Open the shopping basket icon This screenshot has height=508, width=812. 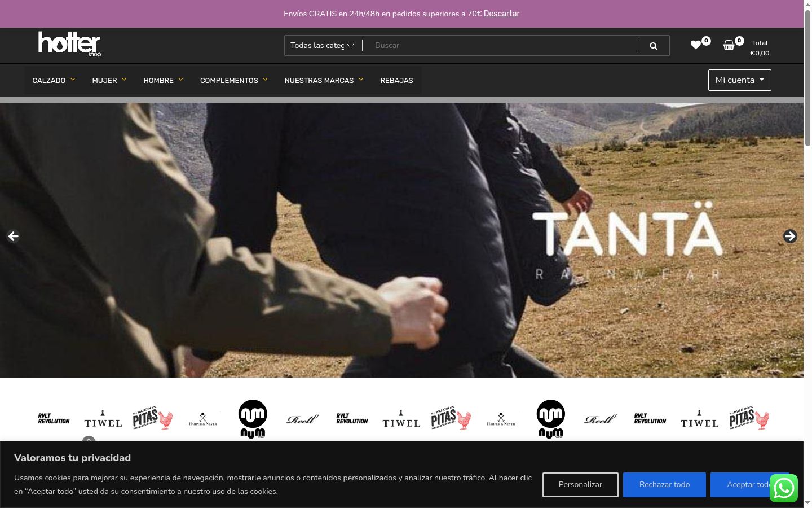(729, 45)
